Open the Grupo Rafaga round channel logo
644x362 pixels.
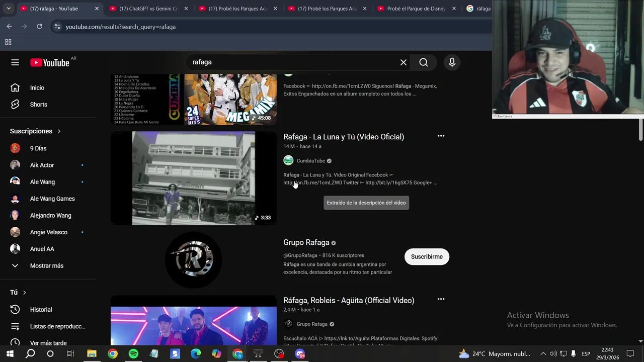click(x=194, y=260)
